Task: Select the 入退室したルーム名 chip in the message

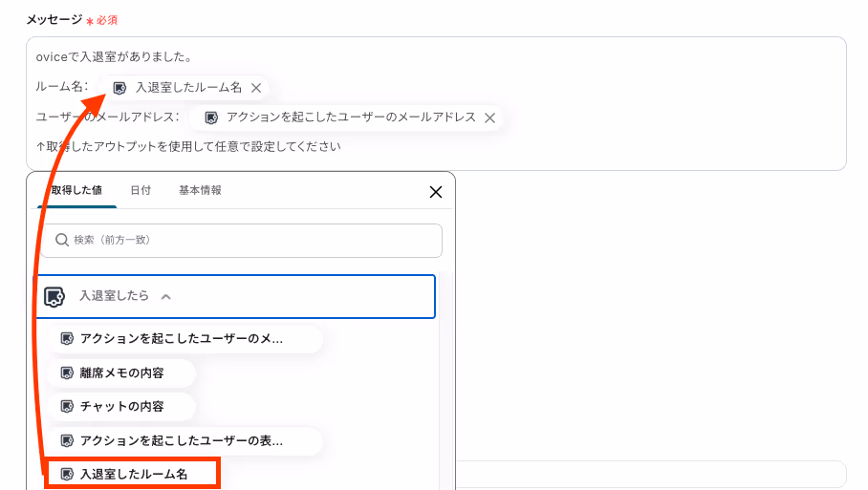Action: (x=188, y=87)
